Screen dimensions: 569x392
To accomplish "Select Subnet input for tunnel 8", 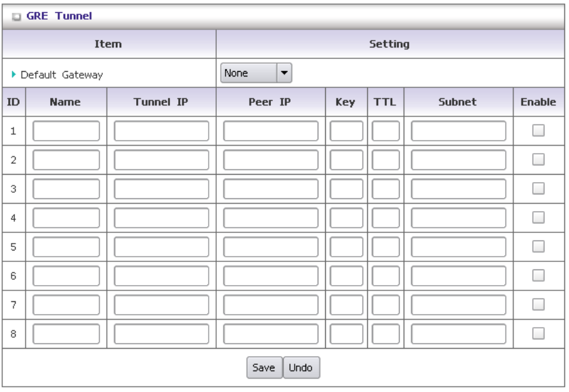I will tap(459, 334).
